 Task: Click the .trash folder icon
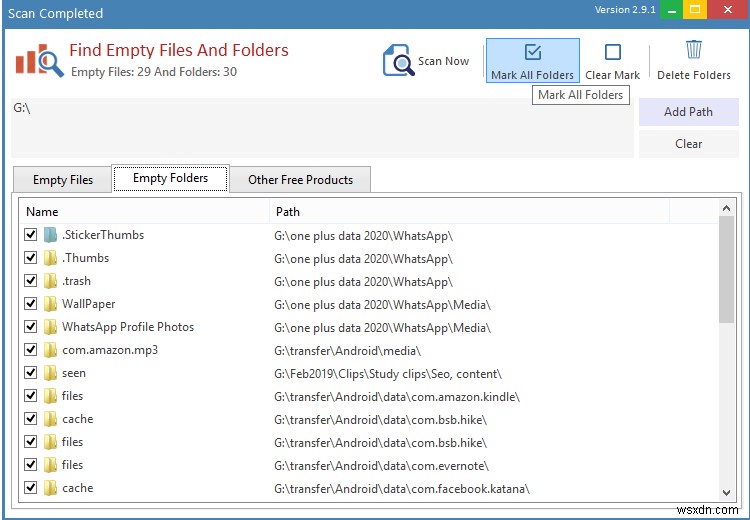tap(50, 281)
